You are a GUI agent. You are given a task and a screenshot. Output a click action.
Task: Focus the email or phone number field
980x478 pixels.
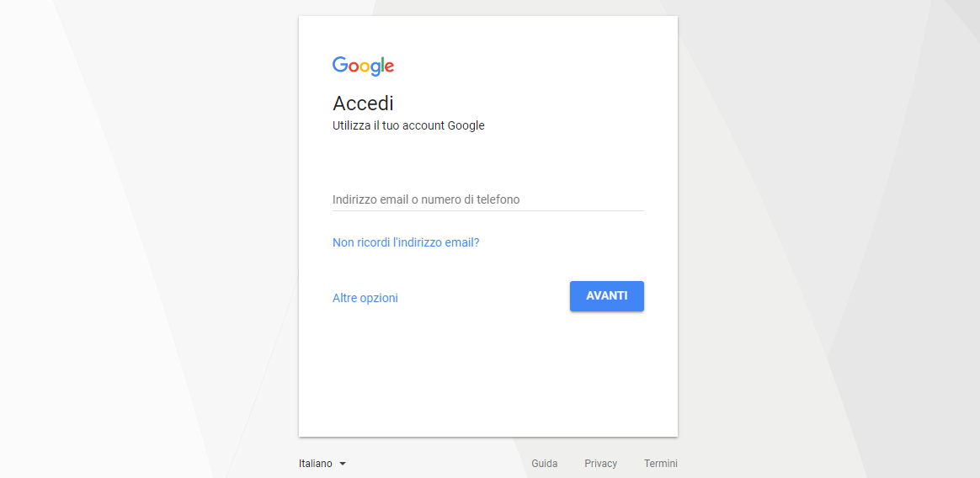pos(487,199)
